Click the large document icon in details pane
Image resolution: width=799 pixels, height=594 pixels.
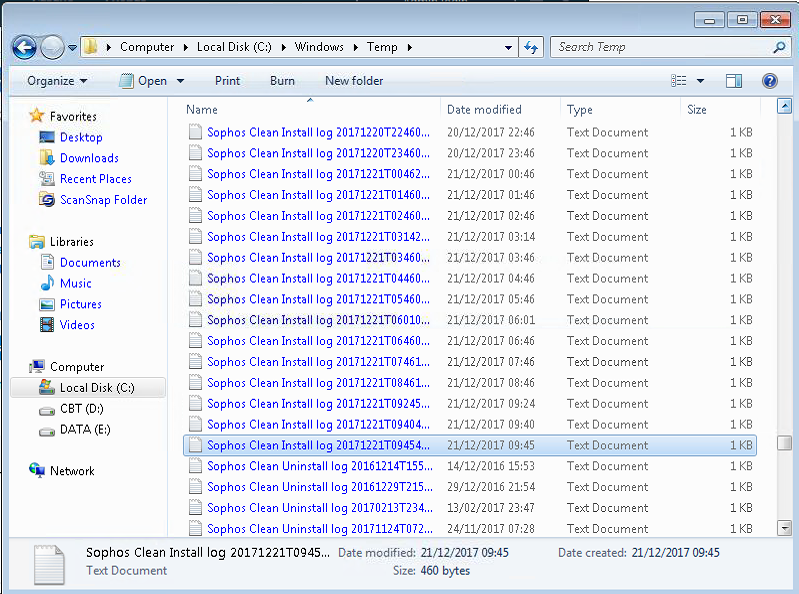pyautogui.click(x=49, y=564)
